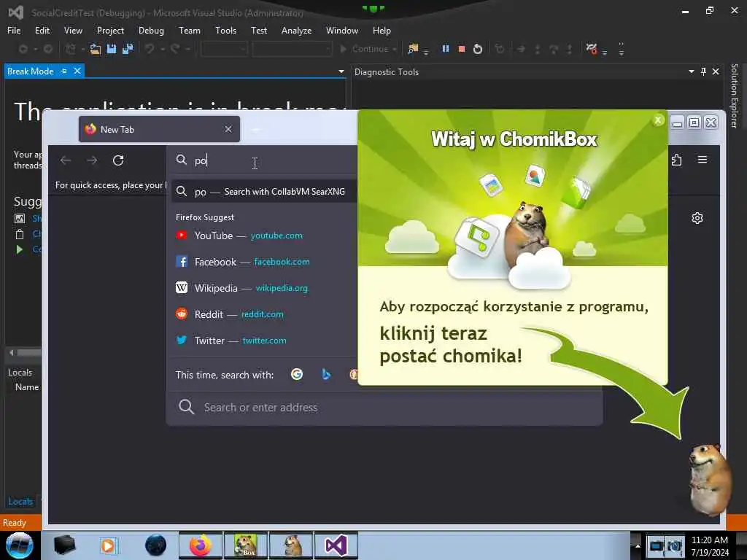This screenshot has height=560, width=747.
Task: Open the Tools menu
Action: coord(226,31)
